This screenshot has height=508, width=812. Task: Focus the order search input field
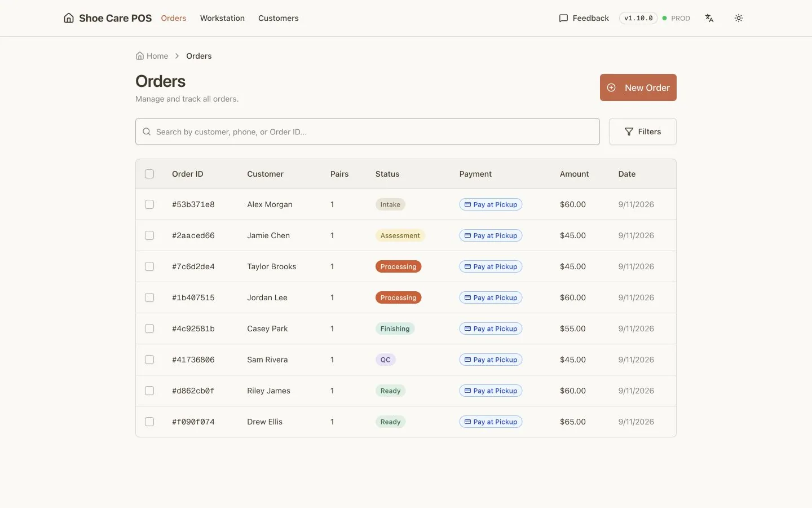point(368,132)
